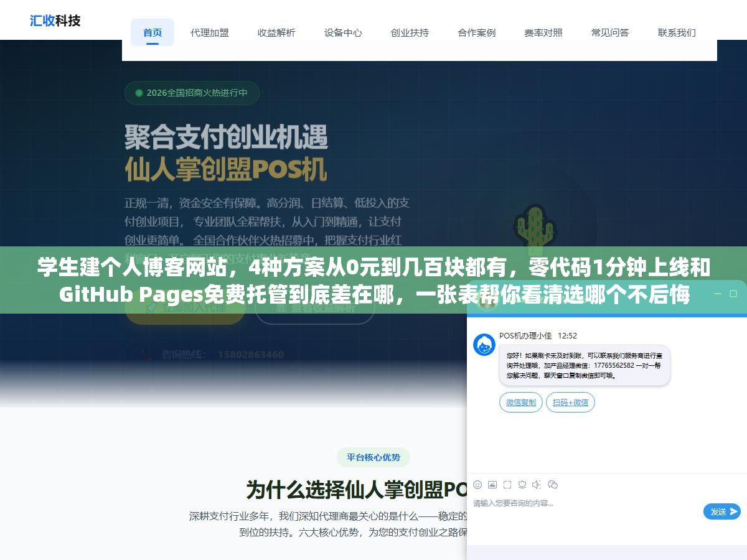Go to 联系我们 page
Image resolution: width=747 pixels, height=560 pixels.
[x=677, y=32]
